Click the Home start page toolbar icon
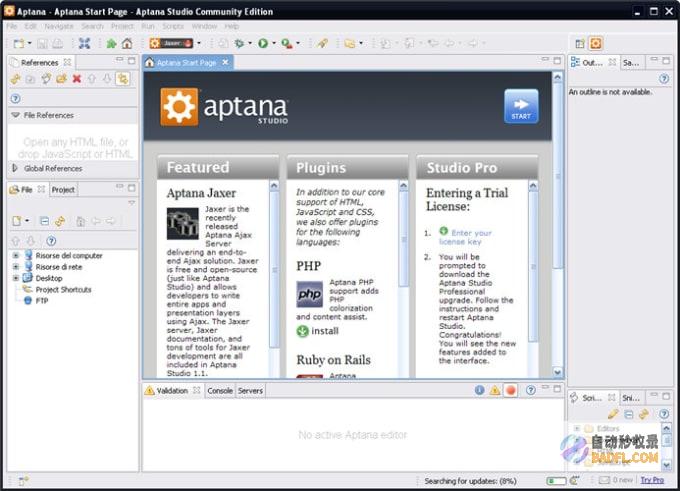 click(127, 43)
